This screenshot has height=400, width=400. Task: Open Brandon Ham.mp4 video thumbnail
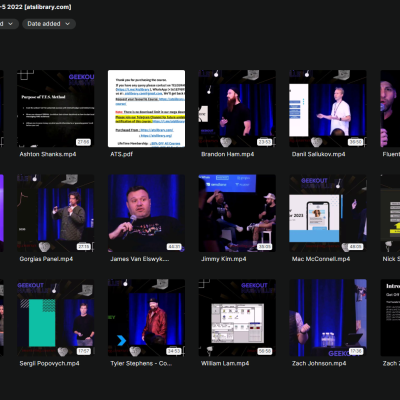(x=237, y=108)
